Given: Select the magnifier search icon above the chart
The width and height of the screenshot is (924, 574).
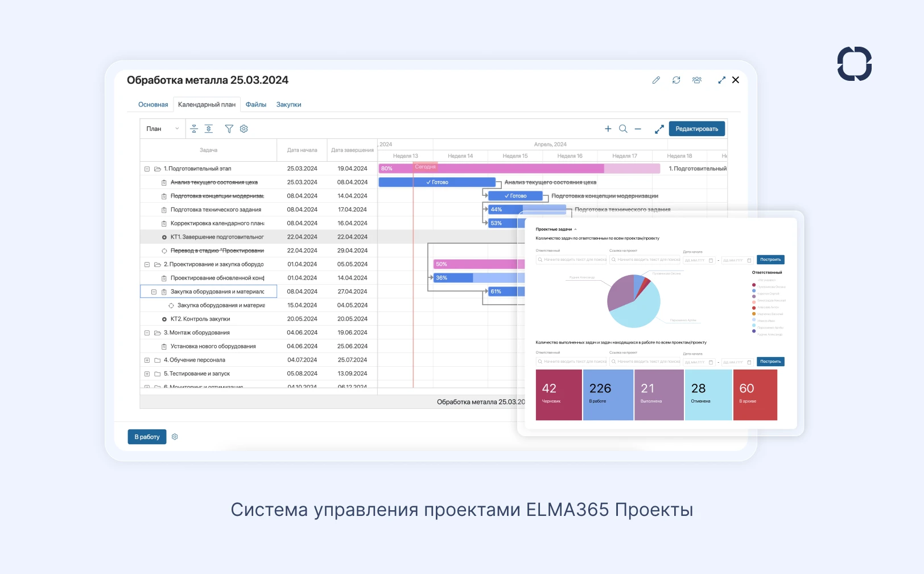Looking at the screenshot, I should (623, 129).
